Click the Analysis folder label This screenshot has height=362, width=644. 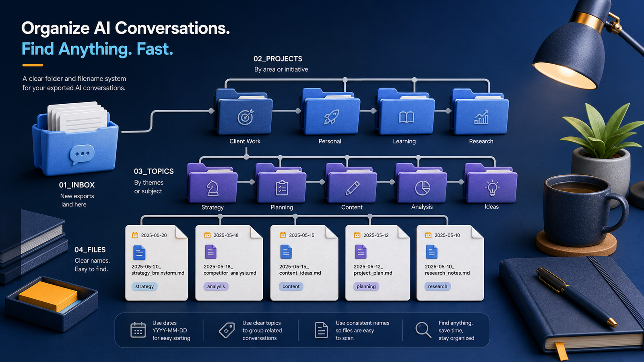click(422, 207)
